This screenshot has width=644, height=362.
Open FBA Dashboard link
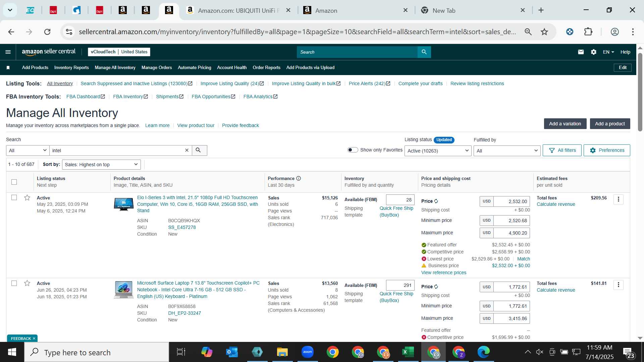(x=86, y=97)
